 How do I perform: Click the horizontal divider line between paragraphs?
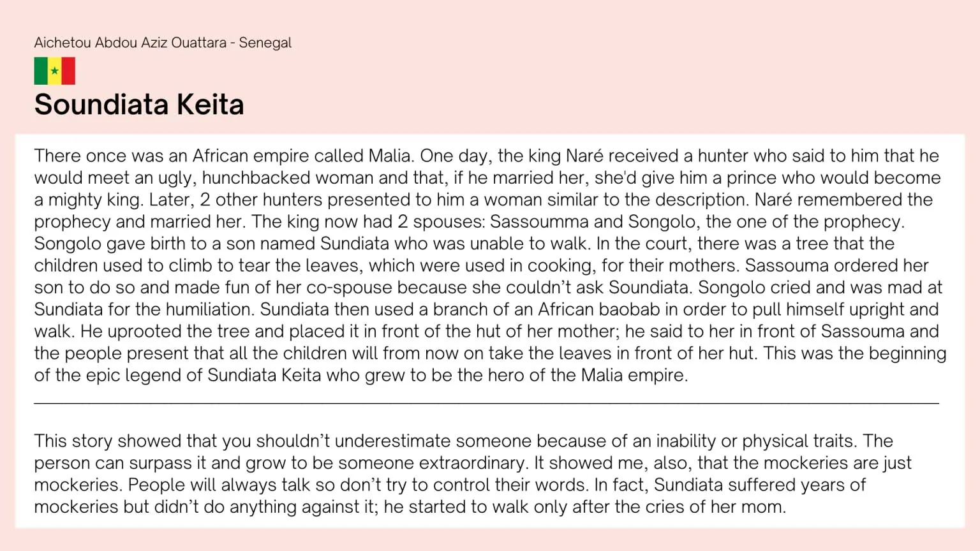[x=486, y=403]
